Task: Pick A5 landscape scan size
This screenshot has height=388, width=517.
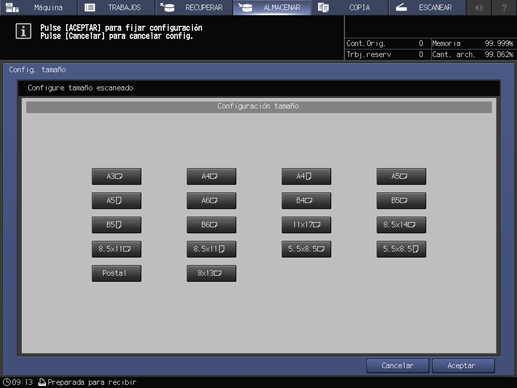Action: (x=401, y=176)
